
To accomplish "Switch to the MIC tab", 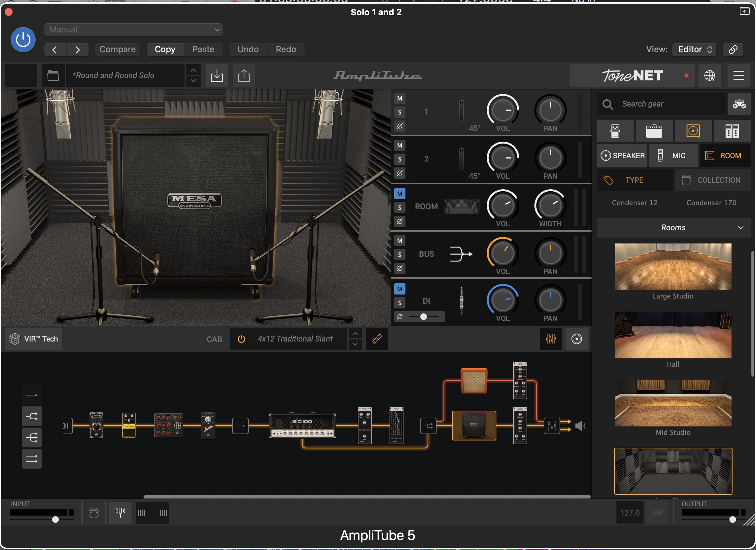I will [673, 156].
